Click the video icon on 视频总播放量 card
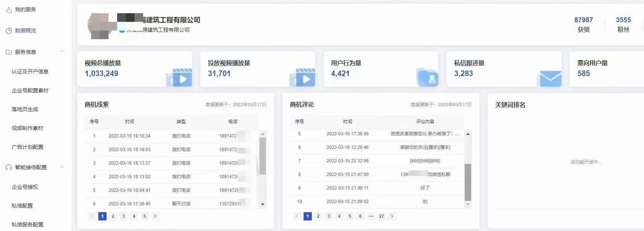The image size is (644, 231). (x=180, y=78)
